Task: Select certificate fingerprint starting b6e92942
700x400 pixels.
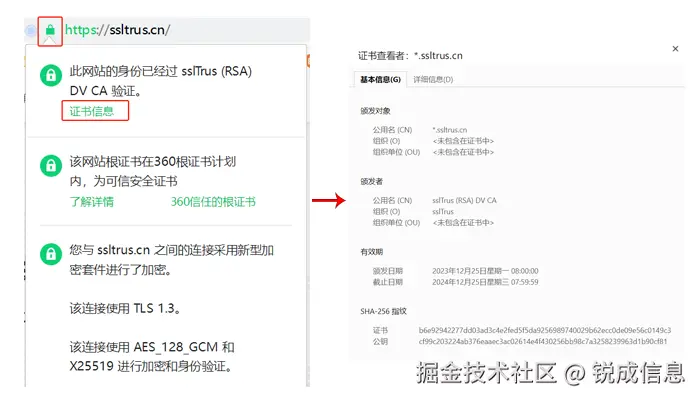Action: click(x=545, y=330)
